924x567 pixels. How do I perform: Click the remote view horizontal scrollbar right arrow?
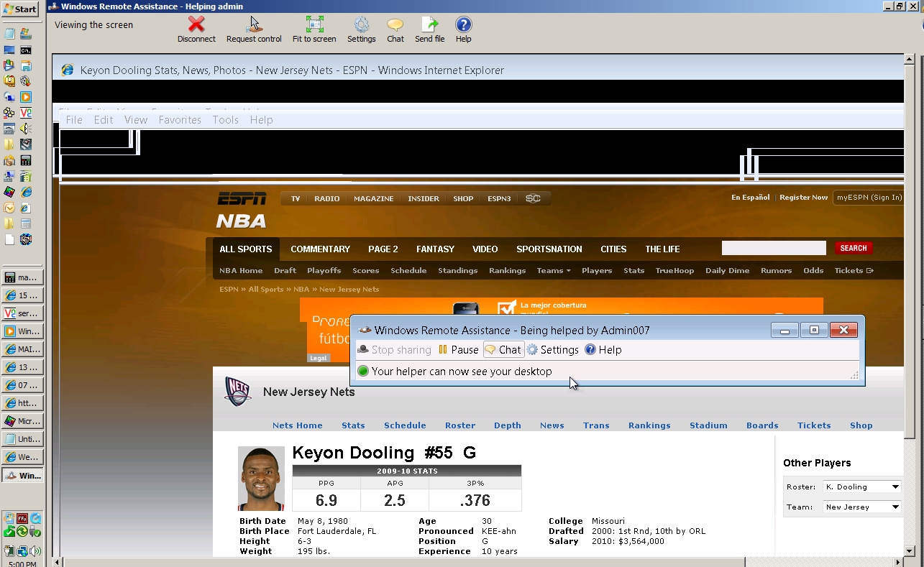[897, 562]
